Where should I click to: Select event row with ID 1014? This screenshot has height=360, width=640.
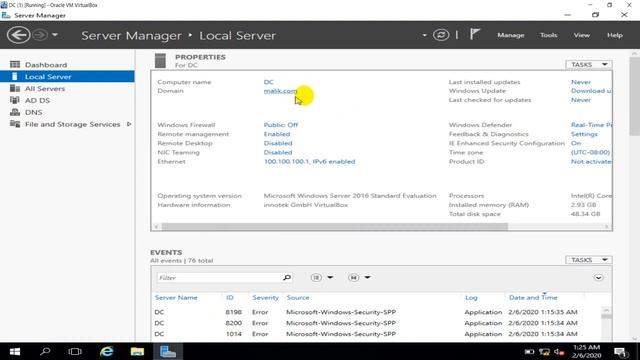coord(376,334)
